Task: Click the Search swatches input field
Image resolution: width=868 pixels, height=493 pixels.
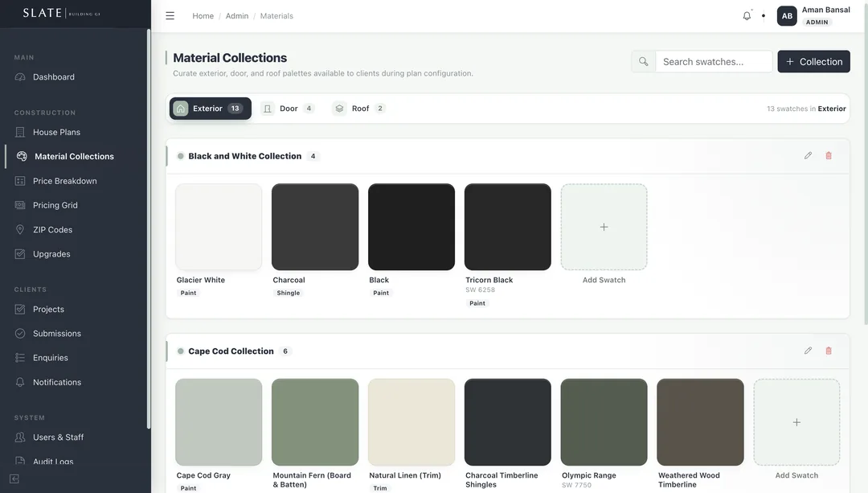Action: pyautogui.click(x=714, y=61)
